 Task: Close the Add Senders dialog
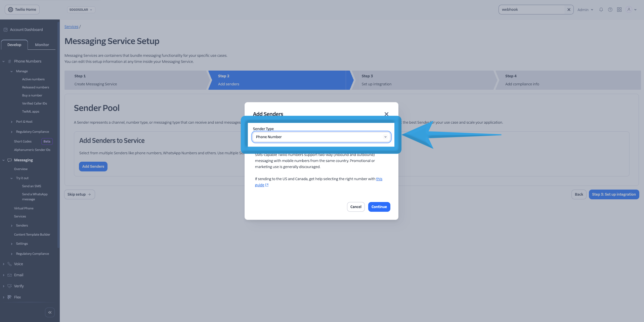[x=386, y=114]
